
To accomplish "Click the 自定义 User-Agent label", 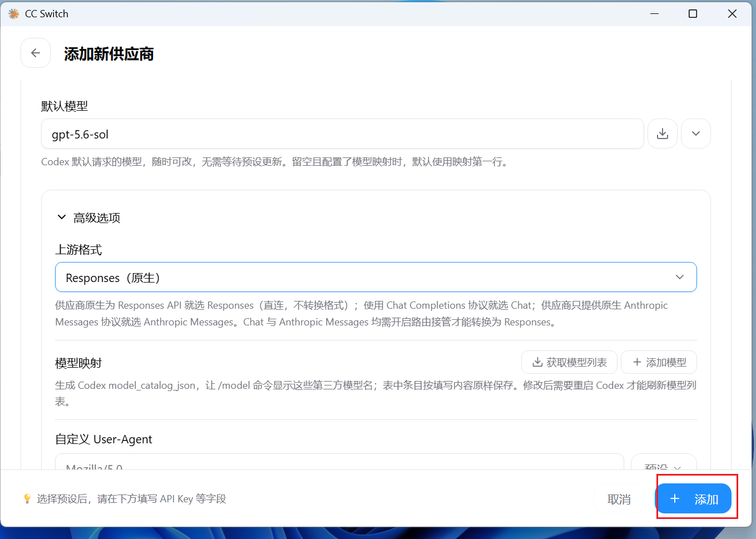I will pyautogui.click(x=103, y=439).
